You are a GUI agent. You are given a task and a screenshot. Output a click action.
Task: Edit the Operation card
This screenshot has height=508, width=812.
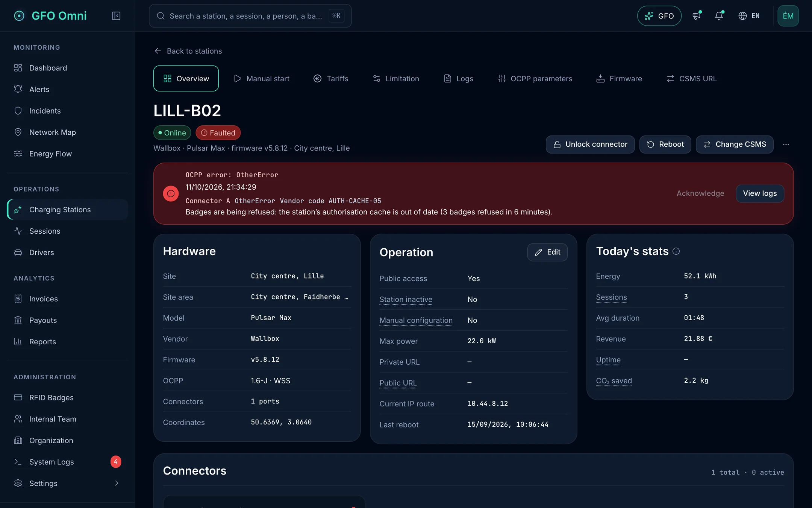(x=547, y=252)
